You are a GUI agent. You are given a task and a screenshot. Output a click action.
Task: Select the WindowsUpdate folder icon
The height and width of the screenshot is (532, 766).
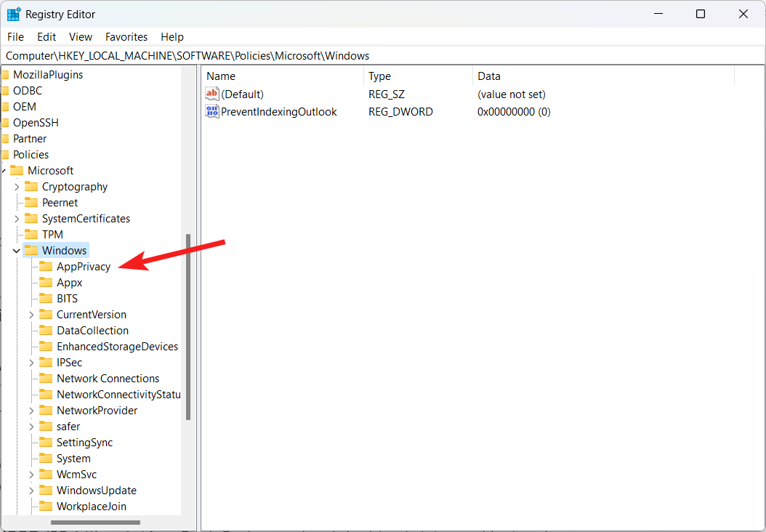[x=47, y=490]
